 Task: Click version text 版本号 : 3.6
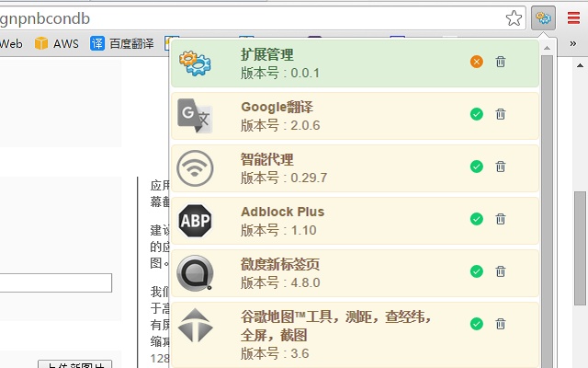(x=275, y=353)
